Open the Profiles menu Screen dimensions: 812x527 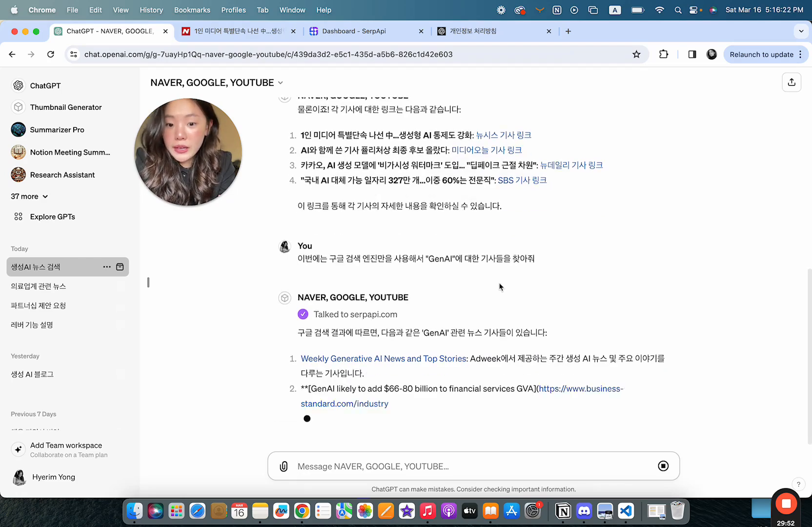coord(233,10)
